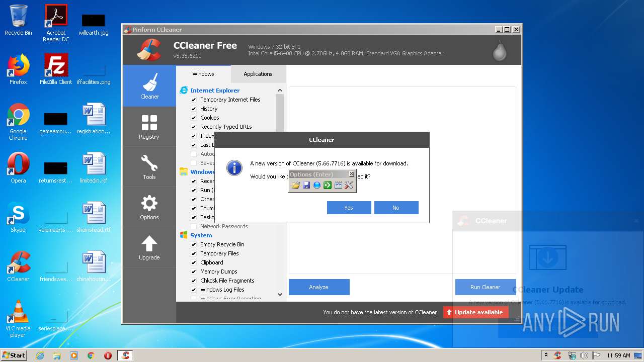Uncheck Temporary Internet Files checkbox

coord(194,100)
